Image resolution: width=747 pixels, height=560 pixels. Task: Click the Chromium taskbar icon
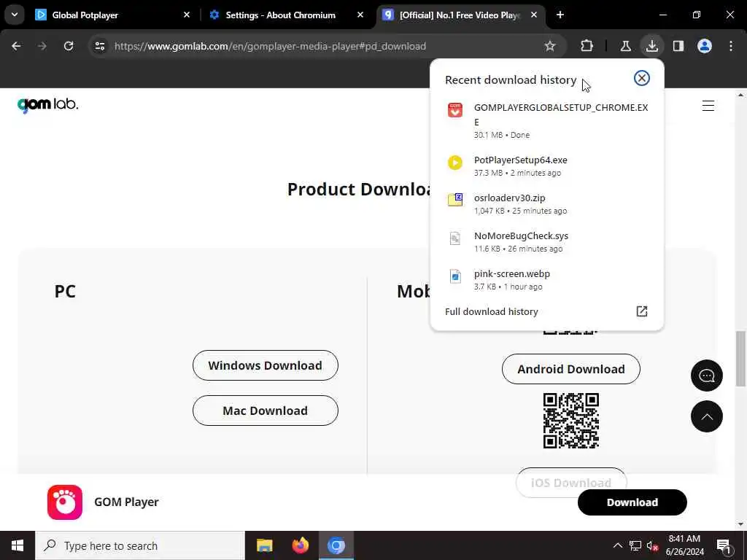(336, 545)
